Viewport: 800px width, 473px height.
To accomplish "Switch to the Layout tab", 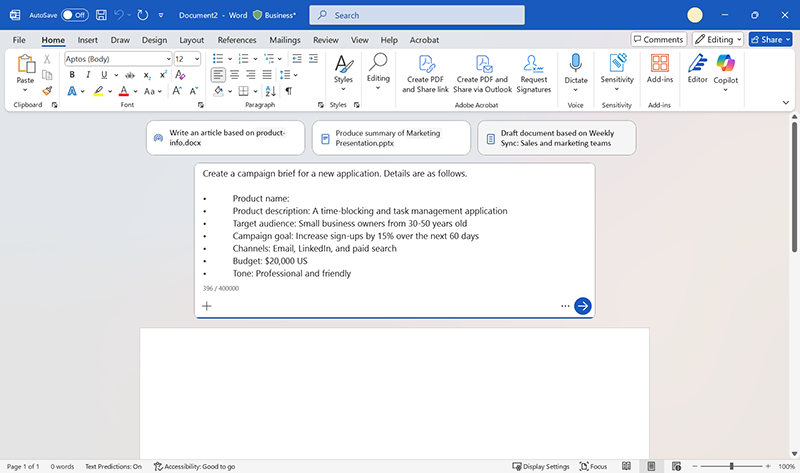I will [x=191, y=40].
